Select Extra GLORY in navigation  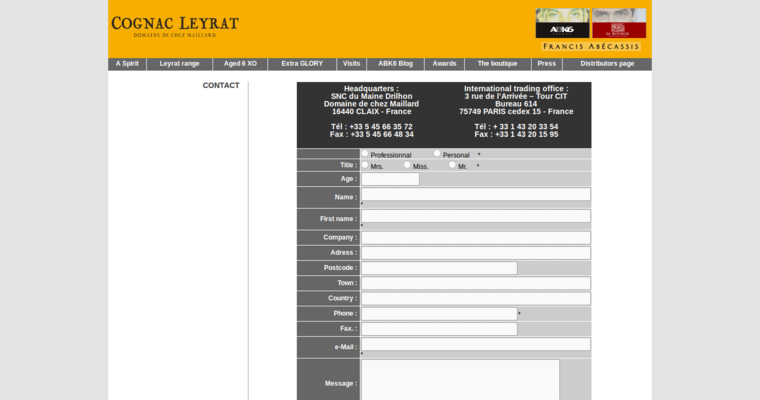302,64
